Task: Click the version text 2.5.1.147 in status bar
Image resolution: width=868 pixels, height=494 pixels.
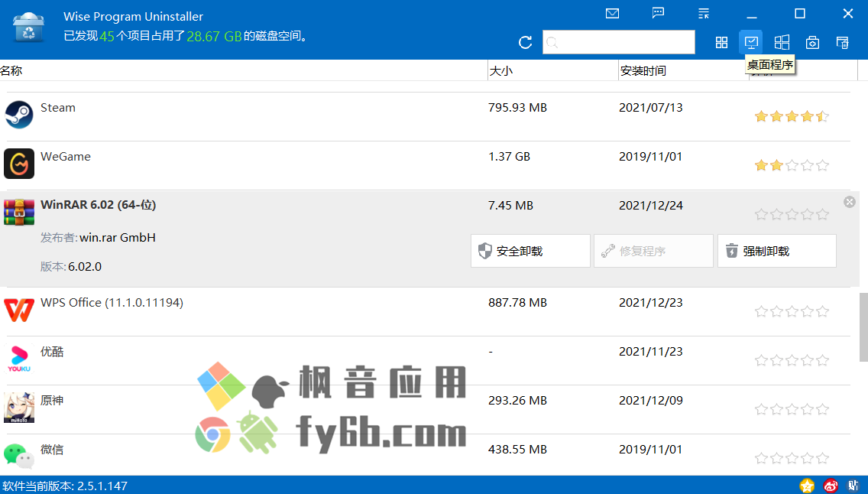Action: tap(102, 486)
